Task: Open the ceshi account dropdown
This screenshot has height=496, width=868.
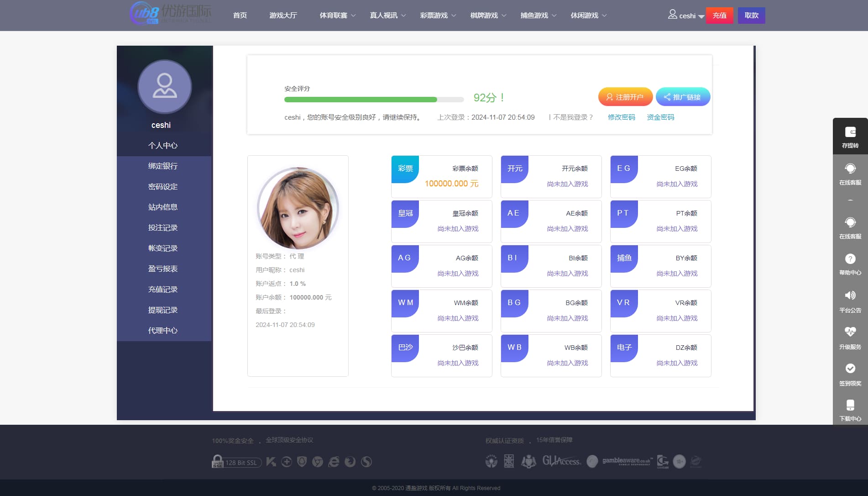Action: pos(686,16)
